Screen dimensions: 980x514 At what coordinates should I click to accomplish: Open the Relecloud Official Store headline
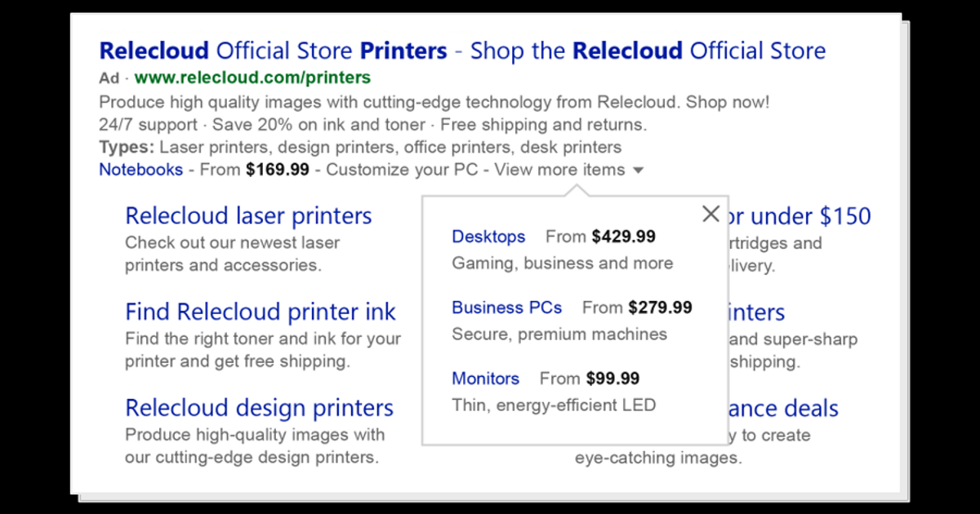[x=461, y=51]
